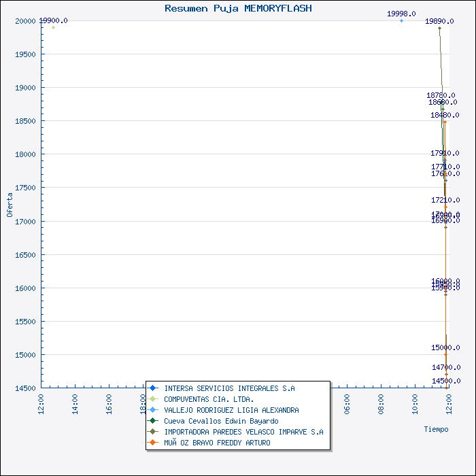Select the data point under the 19900.0 label

[53, 28]
